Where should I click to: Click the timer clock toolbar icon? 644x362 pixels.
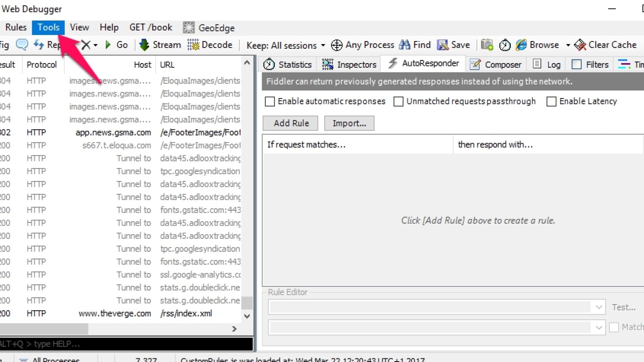505,45
